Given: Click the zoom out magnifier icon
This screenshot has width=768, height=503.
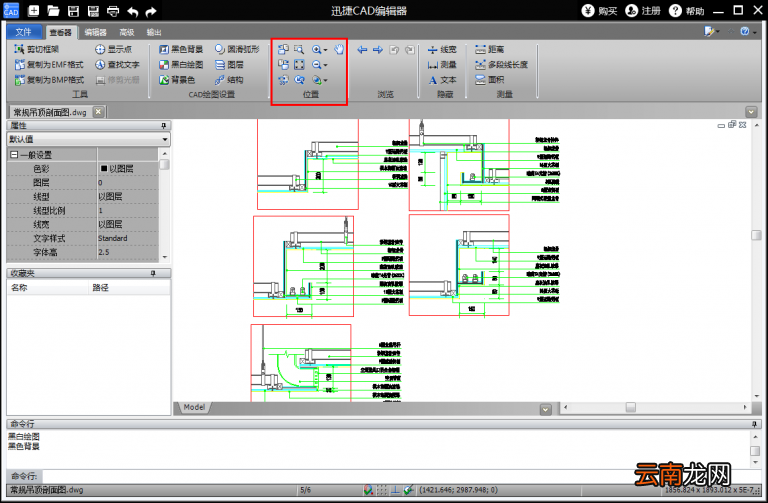Looking at the screenshot, I should (x=317, y=65).
